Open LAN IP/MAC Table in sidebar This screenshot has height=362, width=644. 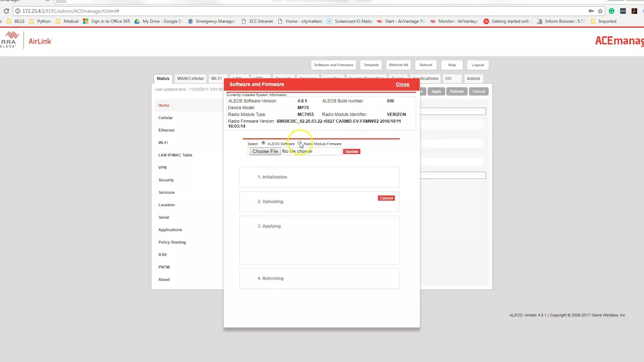(175, 155)
